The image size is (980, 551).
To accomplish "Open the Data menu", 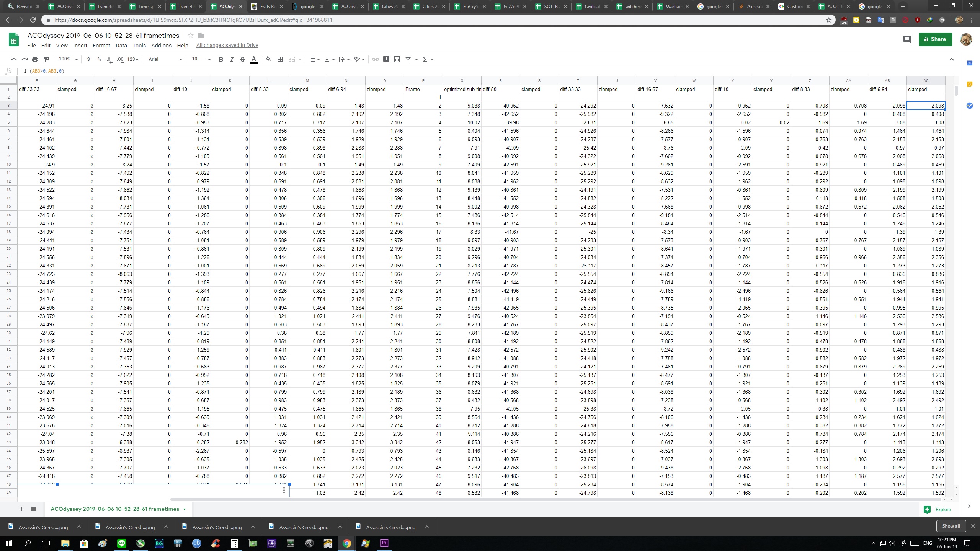I will pos(121,45).
